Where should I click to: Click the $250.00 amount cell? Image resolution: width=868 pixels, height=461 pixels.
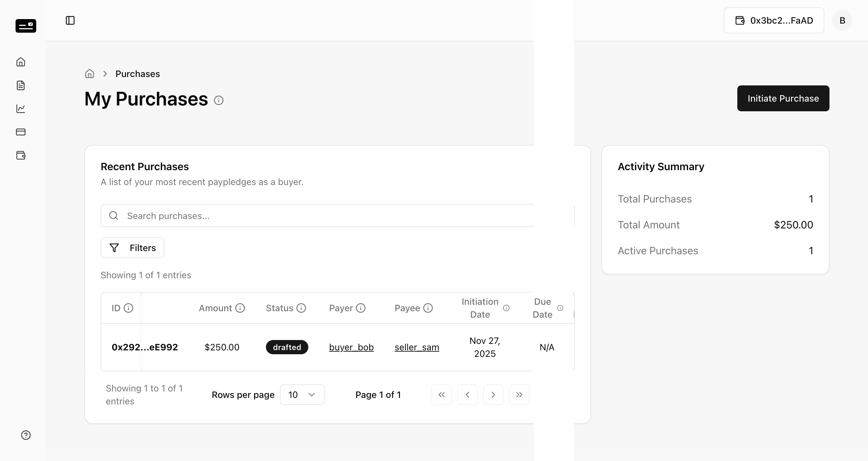click(222, 347)
